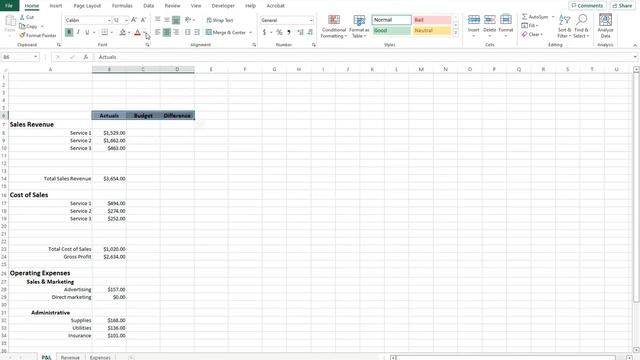The height and width of the screenshot is (360, 640).
Task: Open Merge & Center dropdown arrow
Action: point(250,32)
